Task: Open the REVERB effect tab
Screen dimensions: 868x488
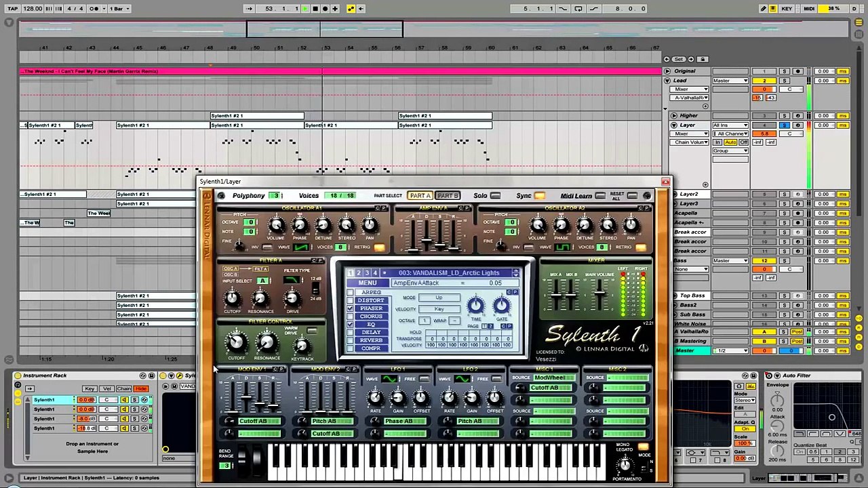Action: pyautogui.click(x=370, y=340)
